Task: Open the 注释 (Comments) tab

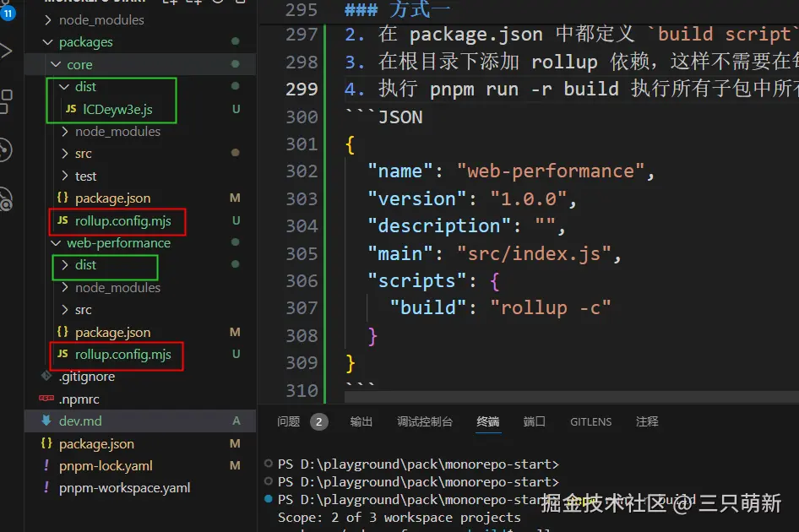Action: tap(647, 421)
